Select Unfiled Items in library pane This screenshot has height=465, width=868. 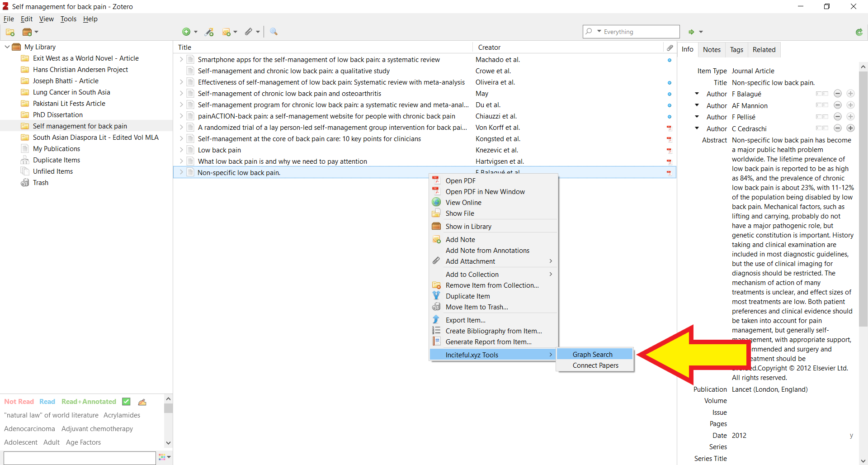click(52, 171)
